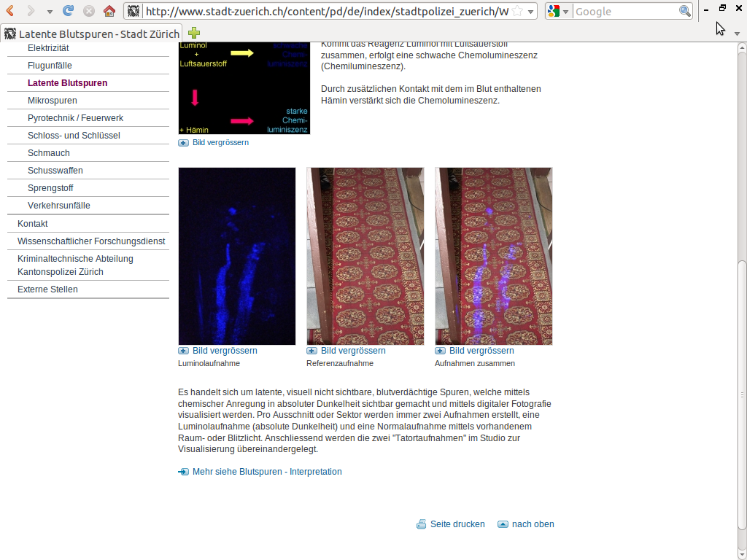This screenshot has width=747, height=560.
Task: Go to the Home page icon
Action: (x=109, y=11)
